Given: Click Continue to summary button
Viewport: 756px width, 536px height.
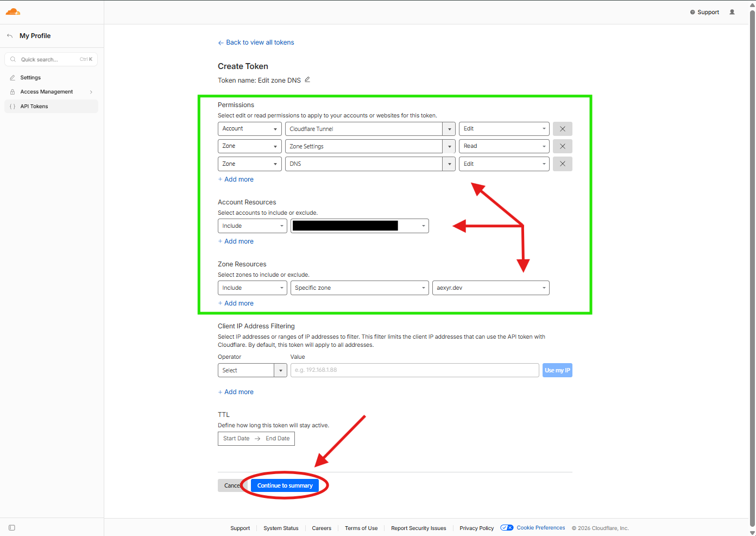Looking at the screenshot, I should point(285,485).
